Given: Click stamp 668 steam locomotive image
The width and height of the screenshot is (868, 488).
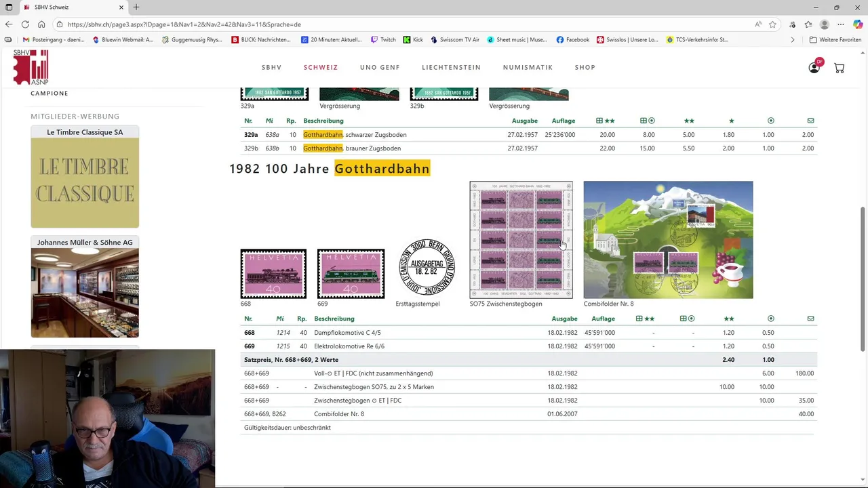Looking at the screenshot, I should coord(273,274).
